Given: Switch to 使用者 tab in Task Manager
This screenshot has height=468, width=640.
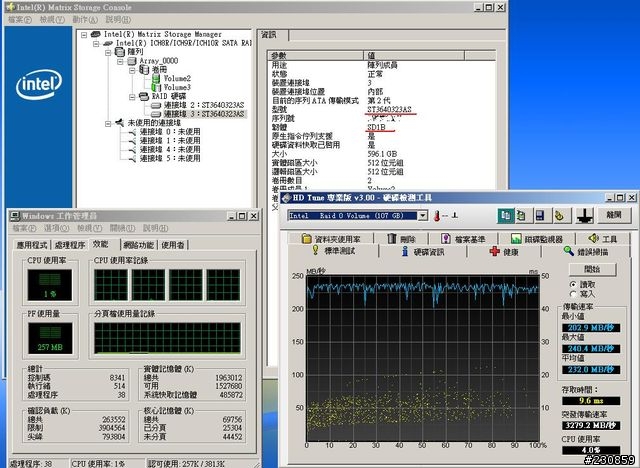Looking at the screenshot, I should (173, 245).
